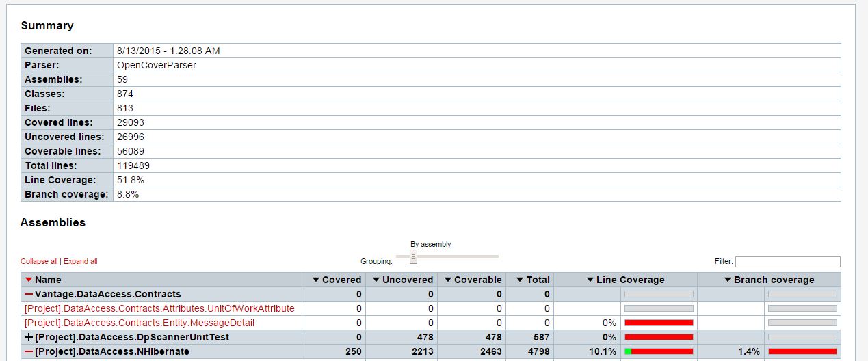Click NHibernate total count '4798'
Screen dimensions: 868x361
(538, 351)
